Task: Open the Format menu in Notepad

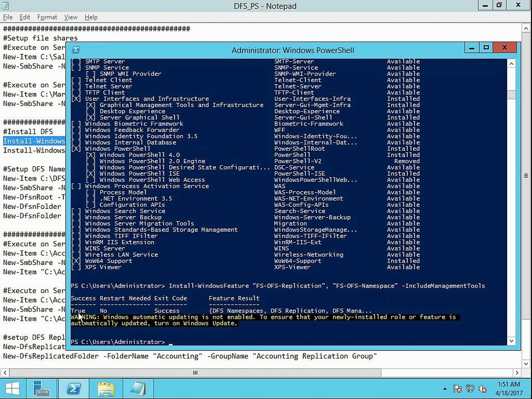Action: [x=47, y=17]
